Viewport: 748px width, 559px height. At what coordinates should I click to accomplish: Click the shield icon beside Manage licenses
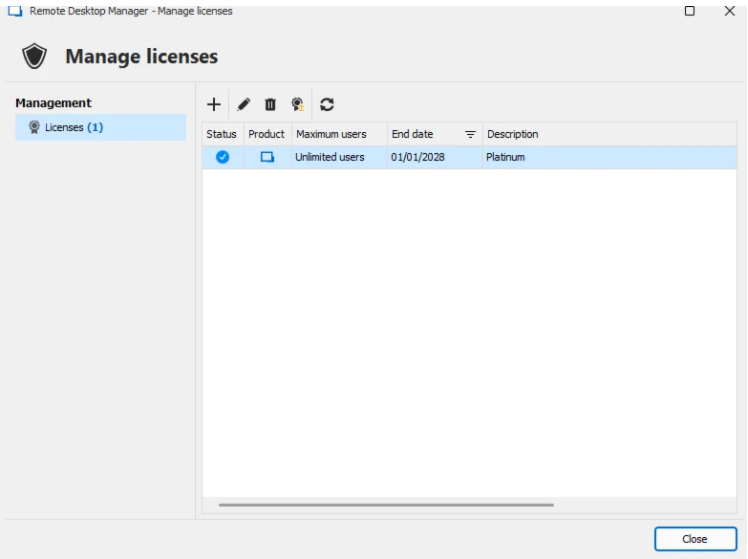click(x=35, y=57)
